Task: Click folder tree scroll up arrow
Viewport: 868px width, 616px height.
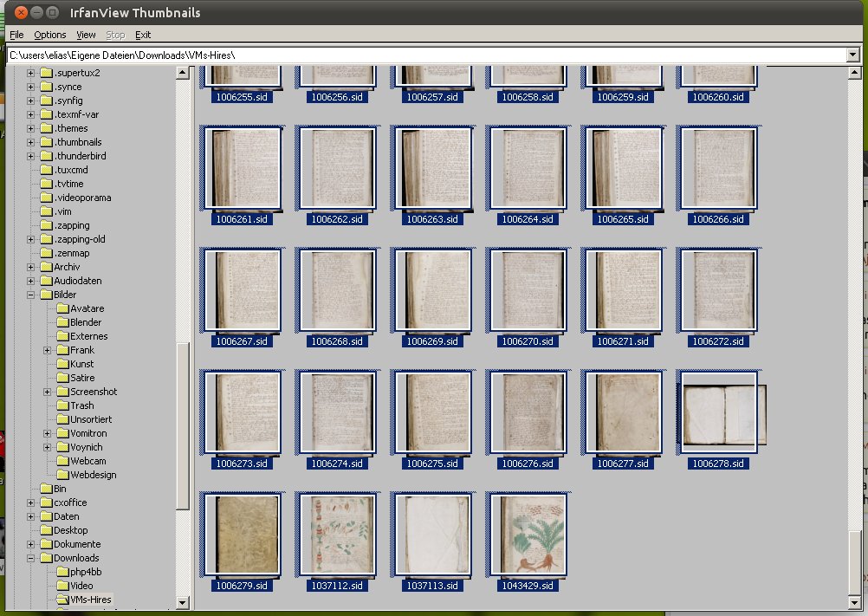Action: (183, 73)
